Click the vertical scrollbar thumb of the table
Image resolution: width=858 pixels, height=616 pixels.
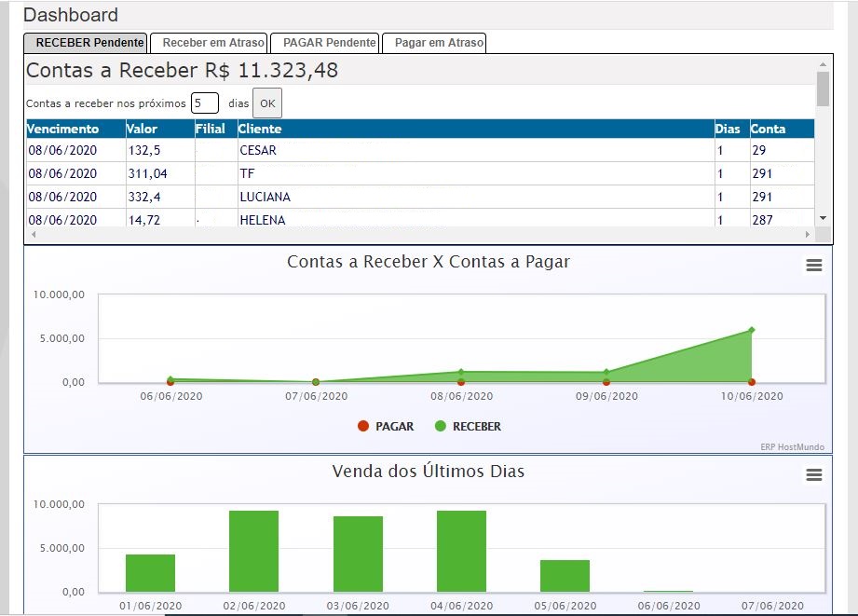[x=823, y=89]
